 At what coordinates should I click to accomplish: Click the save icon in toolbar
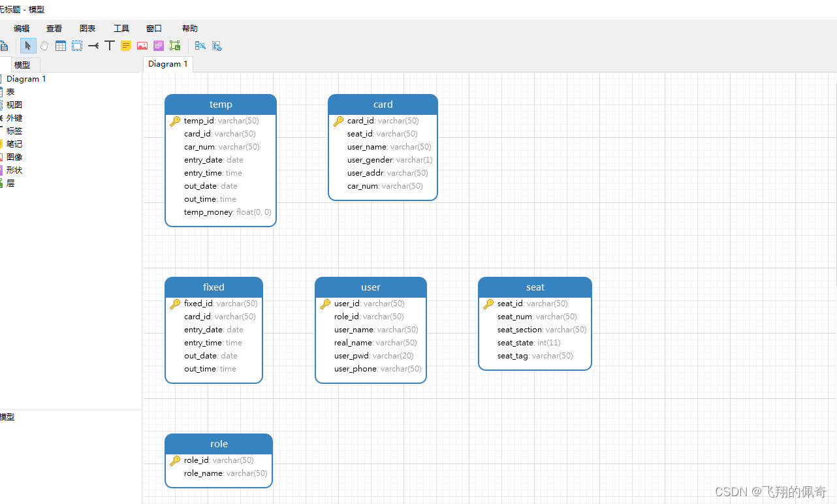pos(3,46)
